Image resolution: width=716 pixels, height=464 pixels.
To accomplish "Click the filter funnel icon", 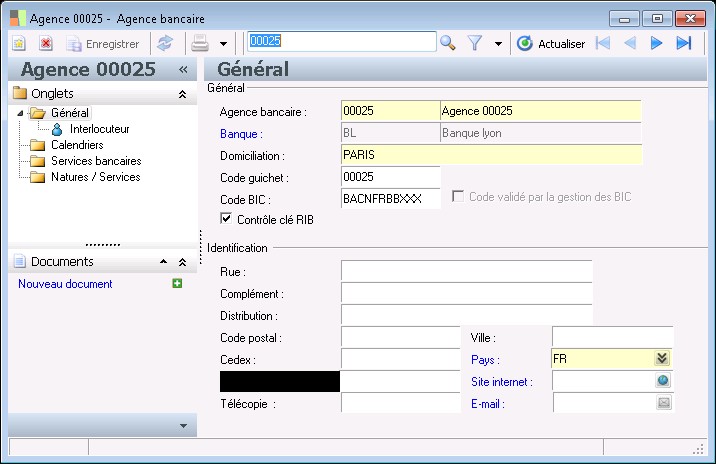I will point(475,43).
